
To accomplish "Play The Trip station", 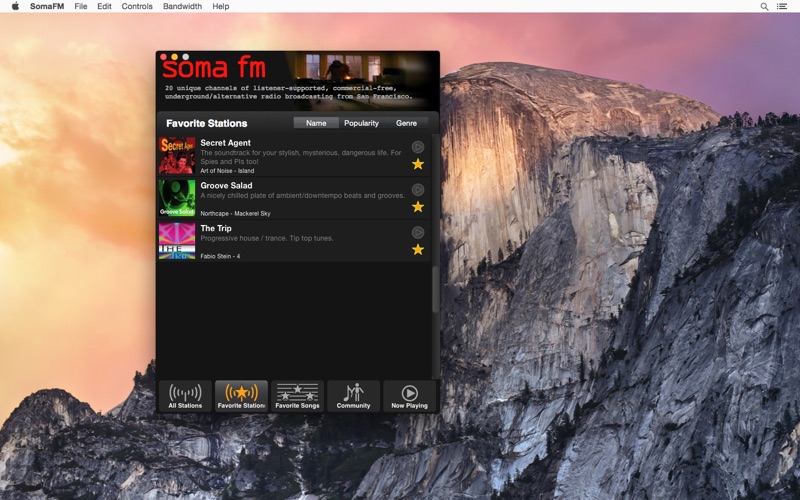I will point(418,233).
